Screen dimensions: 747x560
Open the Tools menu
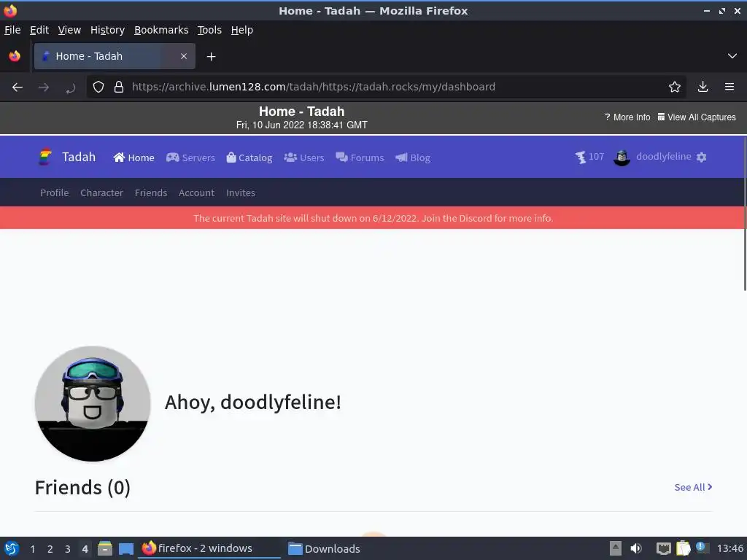pyautogui.click(x=209, y=30)
